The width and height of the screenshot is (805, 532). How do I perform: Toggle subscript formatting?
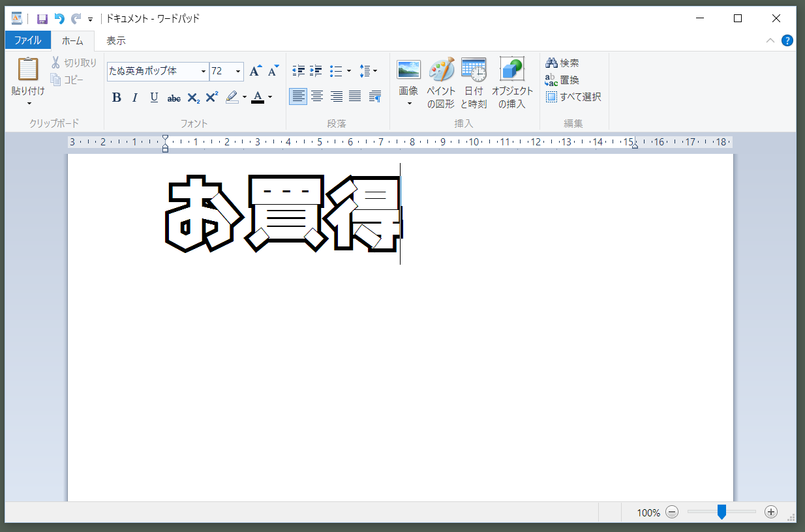193,97
